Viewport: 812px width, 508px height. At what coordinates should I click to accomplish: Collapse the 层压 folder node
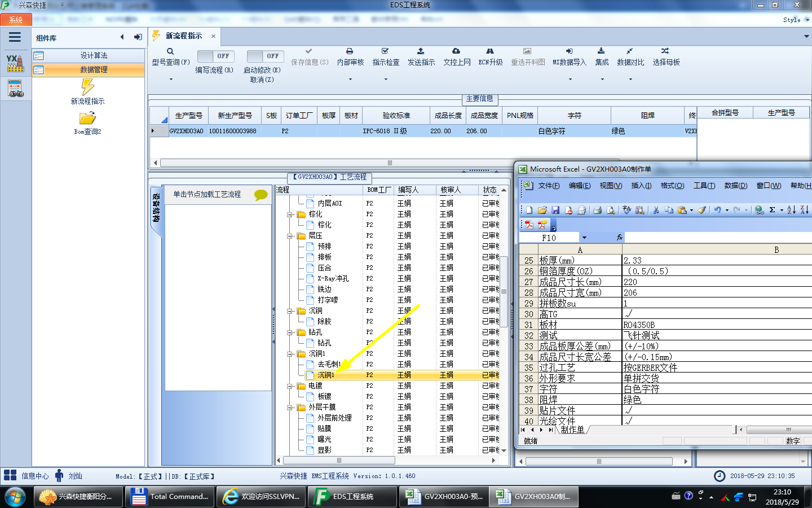(x=290, y=236)
